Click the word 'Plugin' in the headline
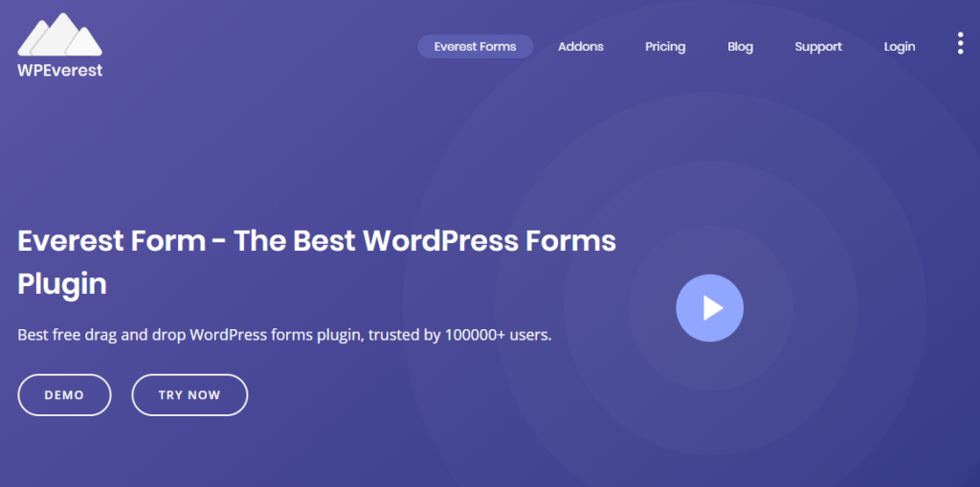The image size is (980, 487). (62, 284)
